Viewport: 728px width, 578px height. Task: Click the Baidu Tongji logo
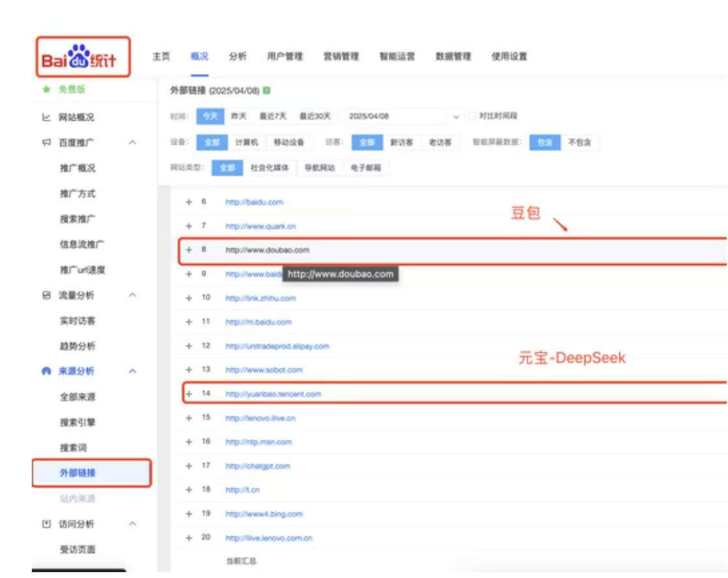click(82, 60)
